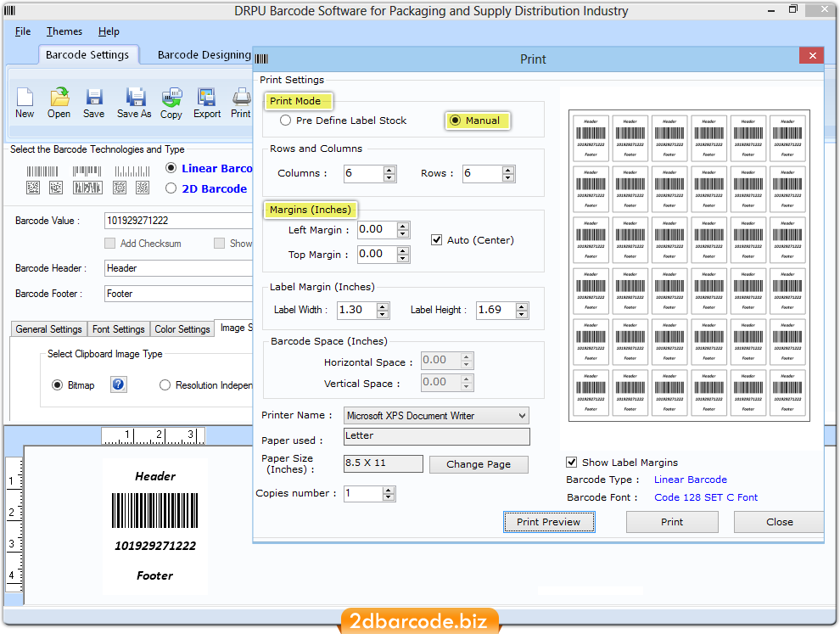
Task: Open the Help menu
Action: tap(109, 31)
